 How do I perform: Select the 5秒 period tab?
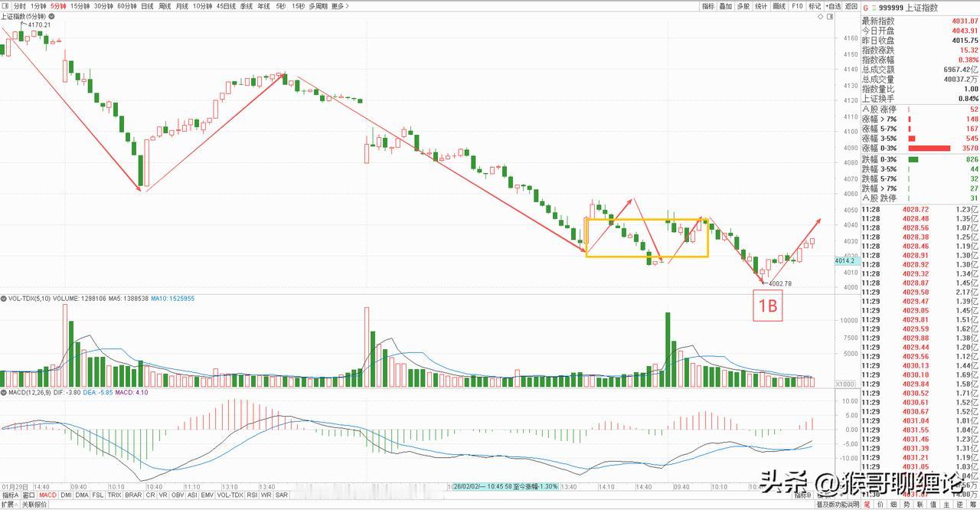pos(280,6)
